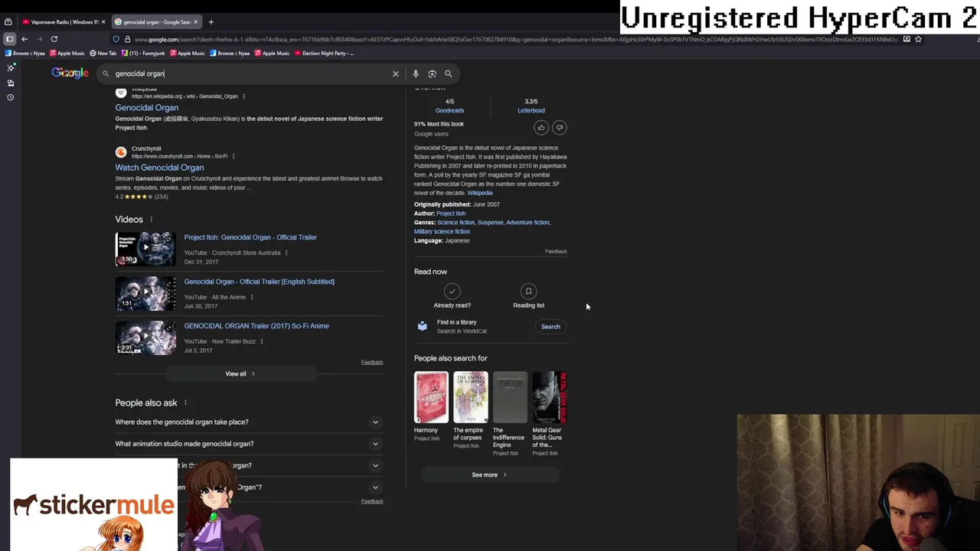Open options for Crunchyroll Store Australia video

286,253
